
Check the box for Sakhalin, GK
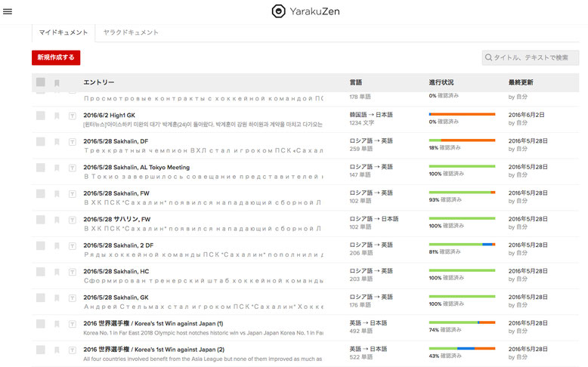coord(41,298)
